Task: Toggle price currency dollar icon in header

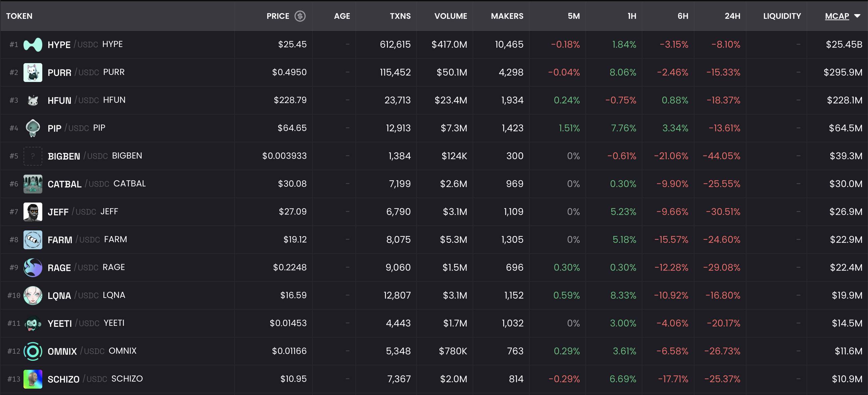Action: 300,16
